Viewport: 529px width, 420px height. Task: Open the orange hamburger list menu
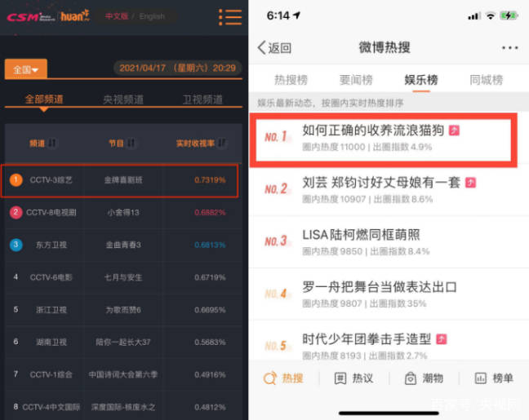click(x=230, y=17)
